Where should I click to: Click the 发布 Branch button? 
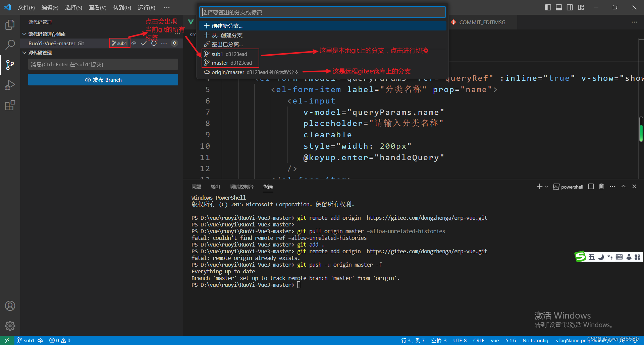[x=103, y=80]
